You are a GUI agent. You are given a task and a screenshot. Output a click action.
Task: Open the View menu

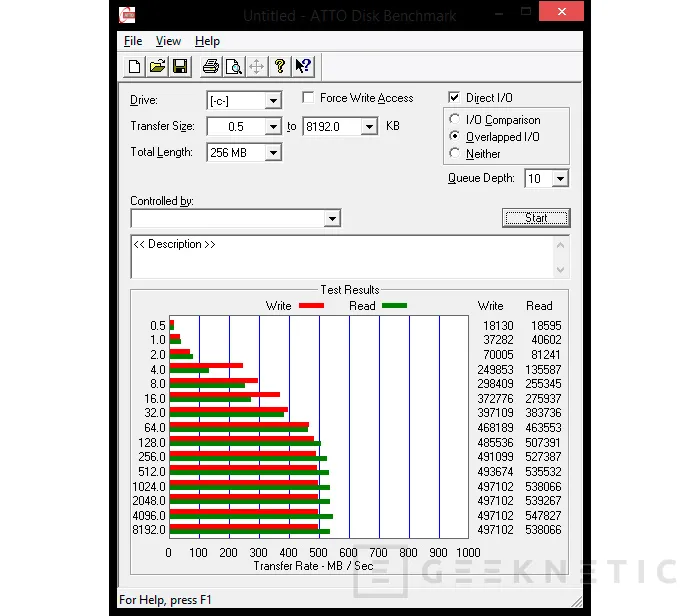click(168, 41)
